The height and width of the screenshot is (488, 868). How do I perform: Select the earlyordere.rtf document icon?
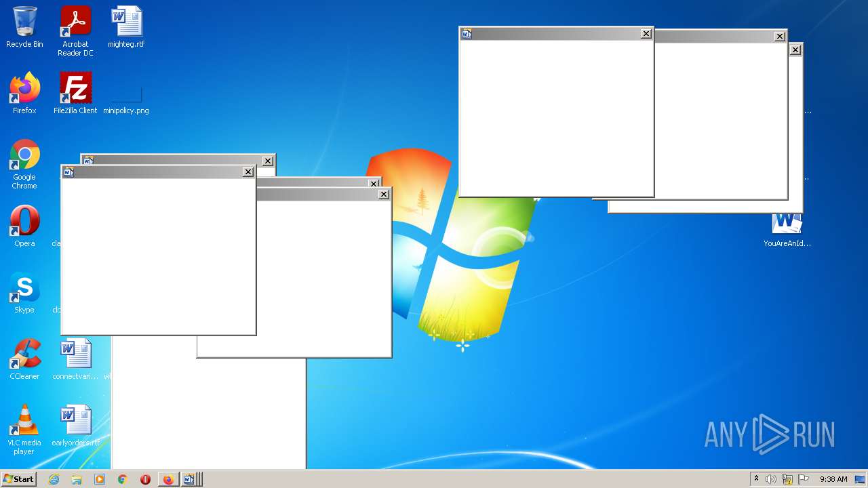coord(75,426)
